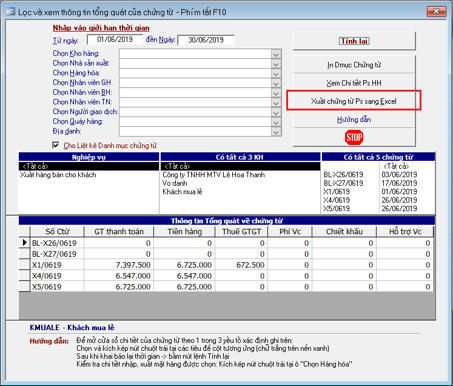The image size is (453, 386).
Task: Select BL-X26/0619 in chứng từ list
Action: pos(343,175)
